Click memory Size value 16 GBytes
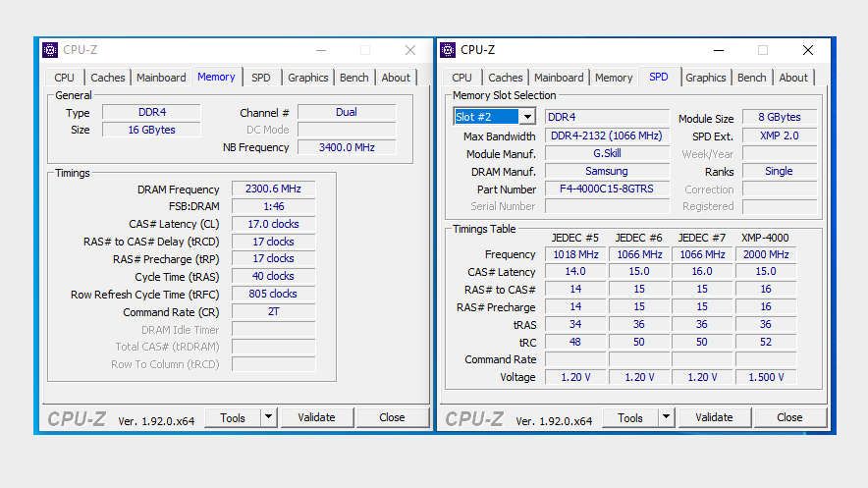868x488 pixels. [151, 130]
